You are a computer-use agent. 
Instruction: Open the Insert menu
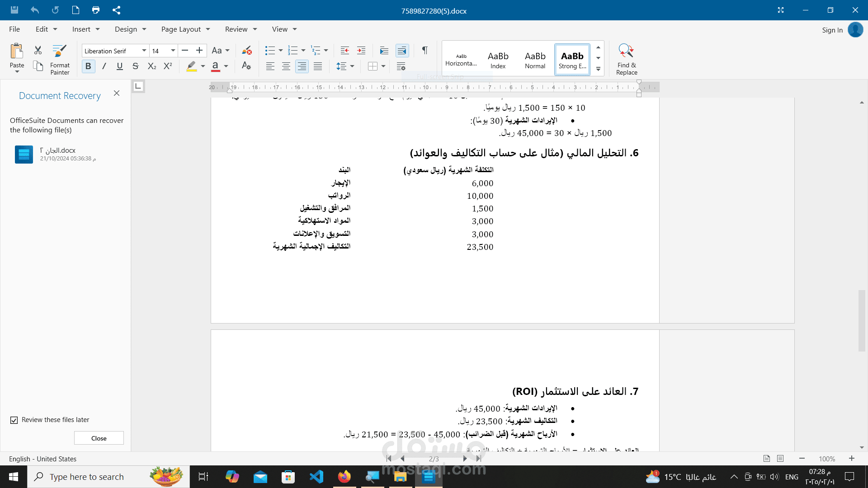(x=86, y=29)
